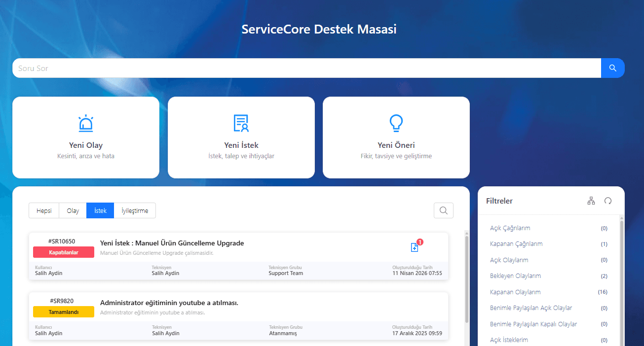
Task: Click the ServiceCore Destek Masası title
Action: click(x=319, y=29)
